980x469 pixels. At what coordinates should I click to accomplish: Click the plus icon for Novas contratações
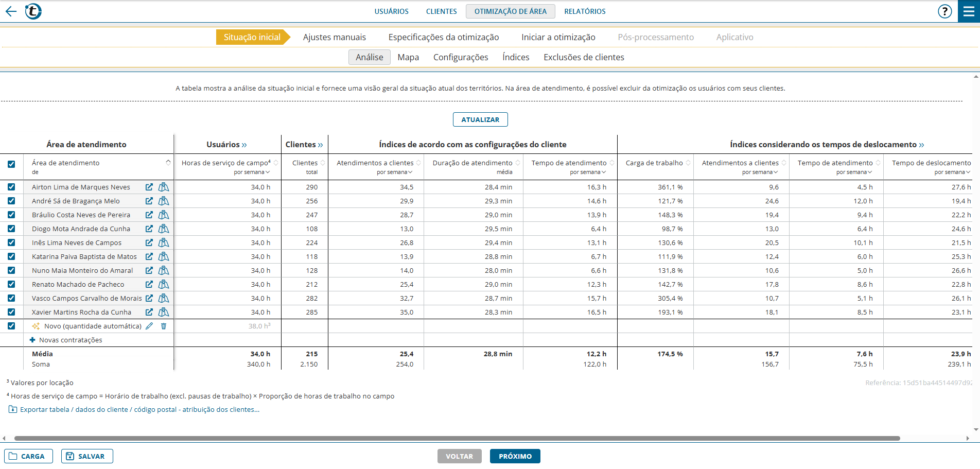[33, 340]
